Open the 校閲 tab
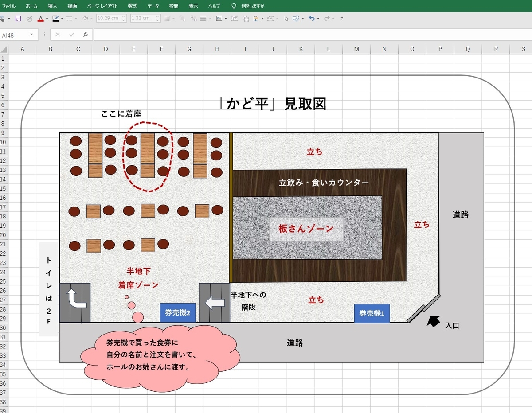Viewport: 532px width, 413px height. pyautogui.click(x=173, y=6)
